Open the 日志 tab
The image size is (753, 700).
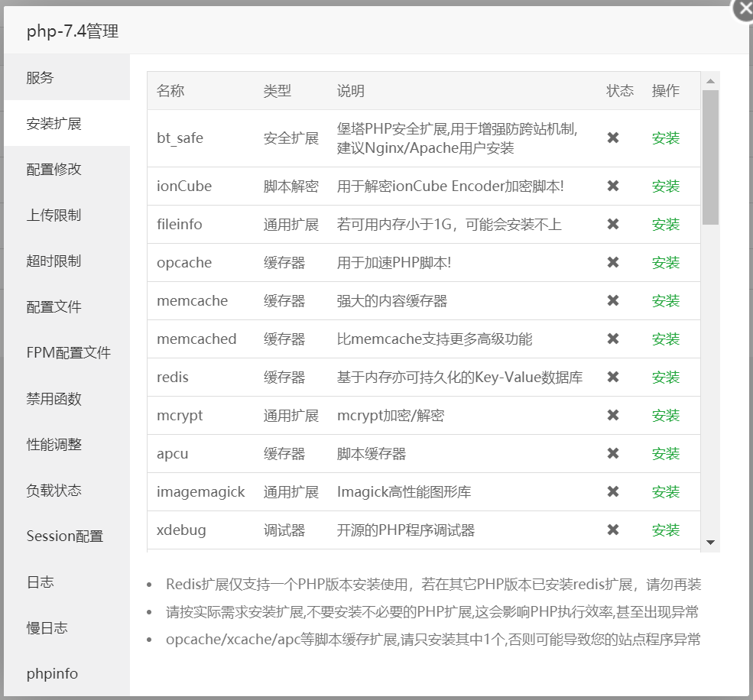(x=67, y=582)
